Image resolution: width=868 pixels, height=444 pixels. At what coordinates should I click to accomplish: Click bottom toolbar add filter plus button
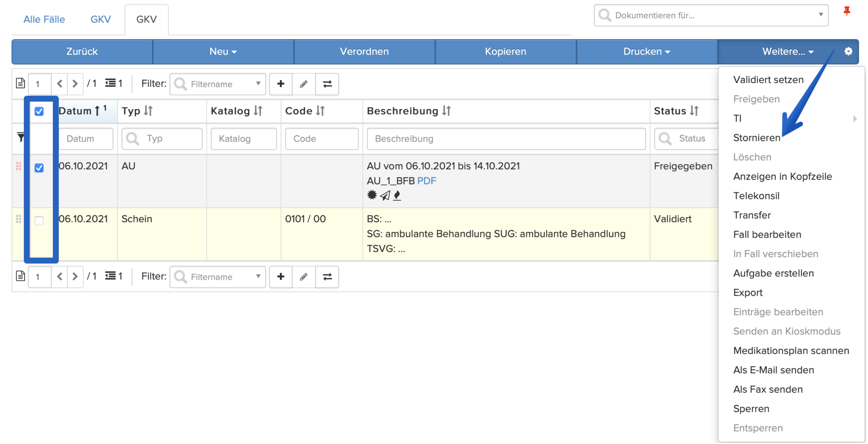point(281,277)
